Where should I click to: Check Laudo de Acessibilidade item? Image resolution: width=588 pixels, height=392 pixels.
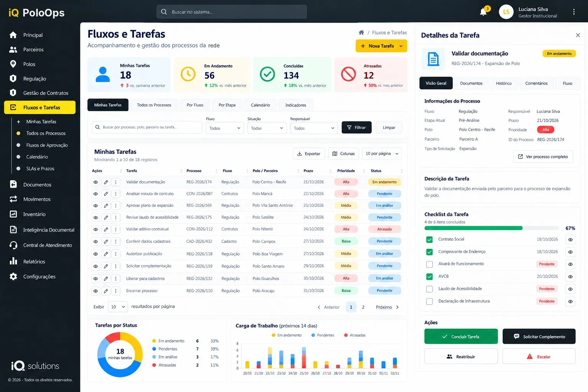(x=430, y=289)
